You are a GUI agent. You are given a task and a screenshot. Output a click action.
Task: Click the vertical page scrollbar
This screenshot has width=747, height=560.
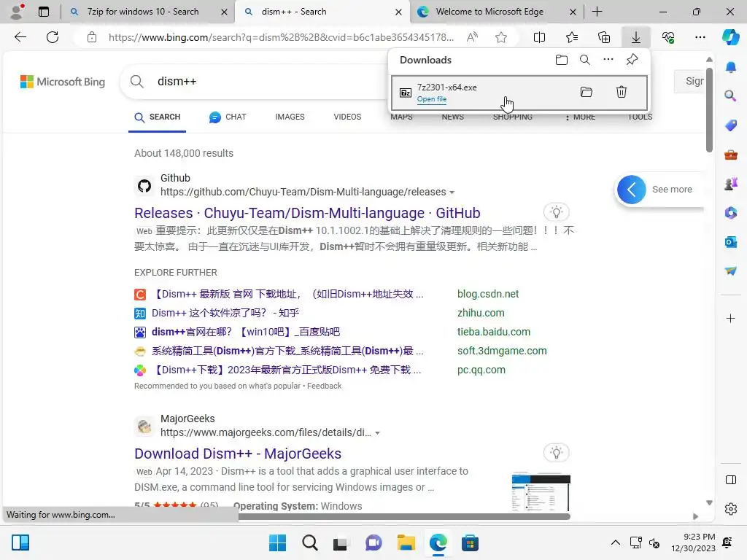click(709, 111)
